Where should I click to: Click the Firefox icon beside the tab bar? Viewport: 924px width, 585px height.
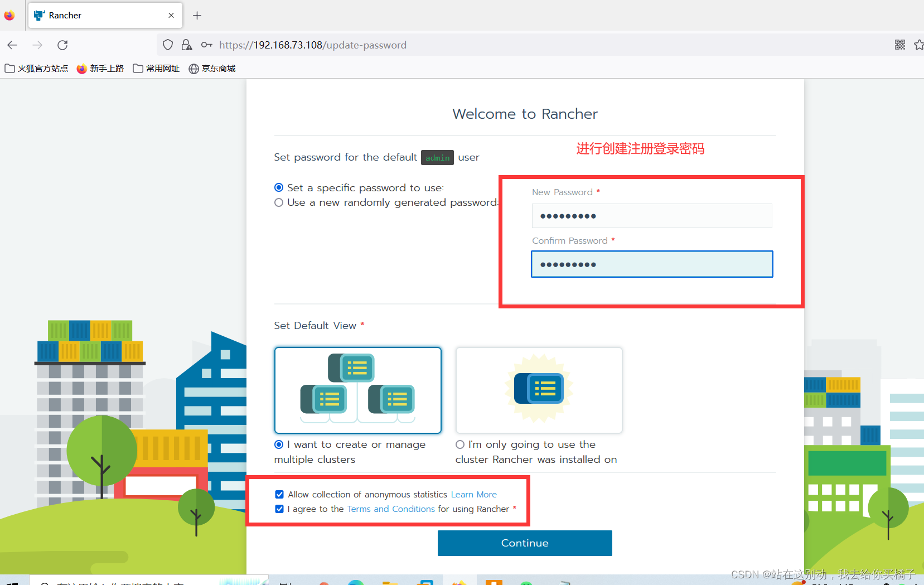click(x=9, y=16)
